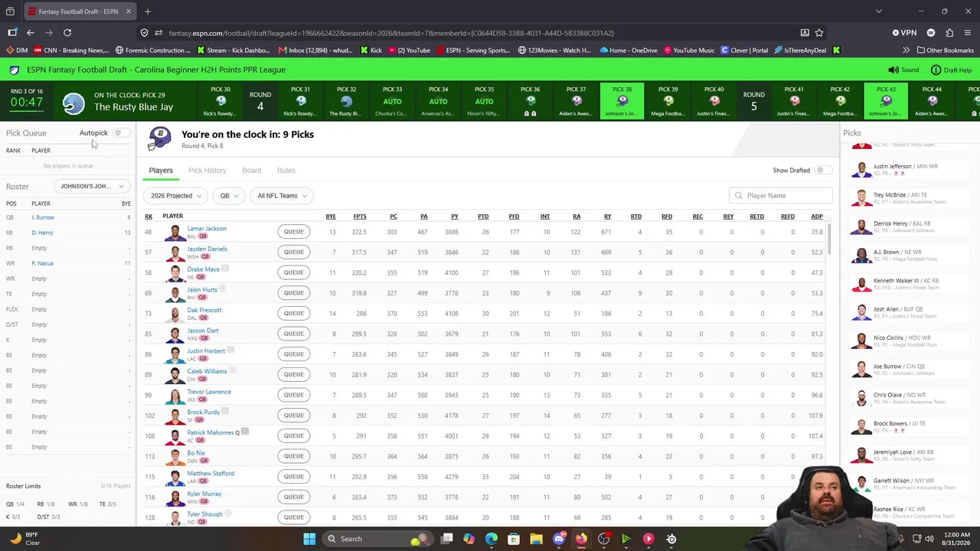The image size is (980, 551).
Task: Queue Patrick Mahomes
Action: coord(294,435)
